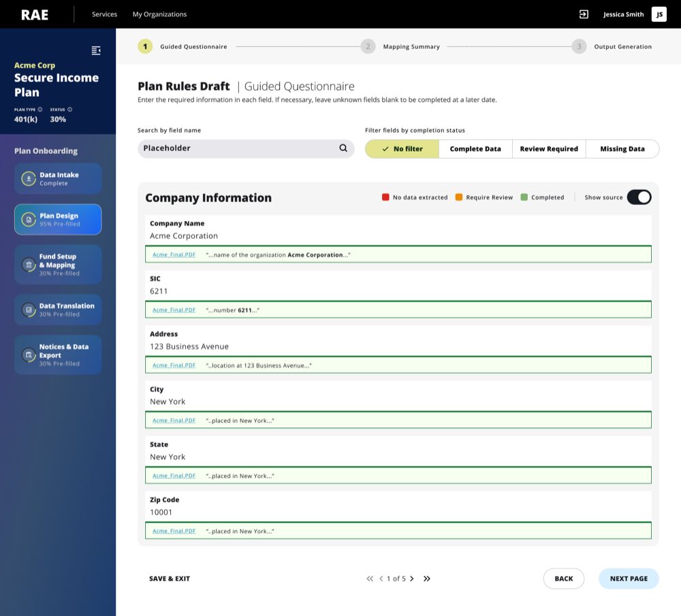Open the Data Translation section
Image resolution: width=681 pixels, height=616 pixels.
click(x=58, y=310)
